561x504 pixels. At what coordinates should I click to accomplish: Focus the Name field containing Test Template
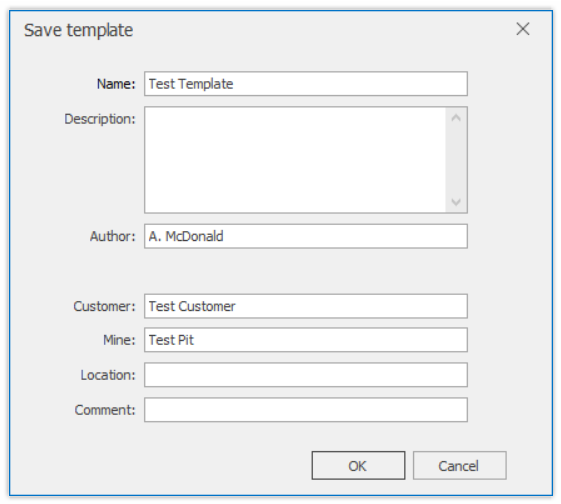306,84
